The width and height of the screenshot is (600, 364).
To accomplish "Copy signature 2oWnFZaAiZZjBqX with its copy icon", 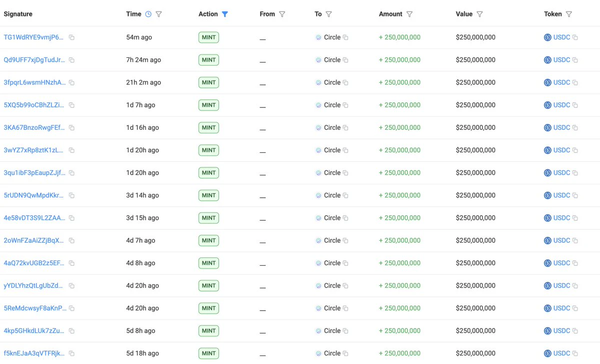I will [71, 241].
